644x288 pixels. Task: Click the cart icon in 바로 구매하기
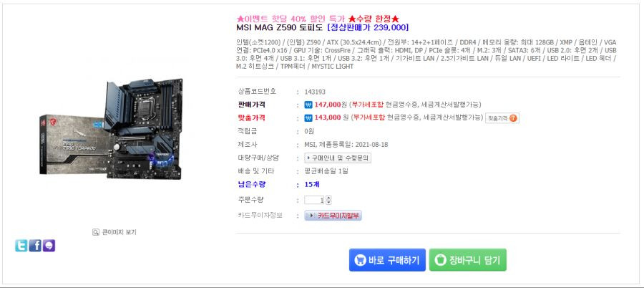[x=360, y=260]
